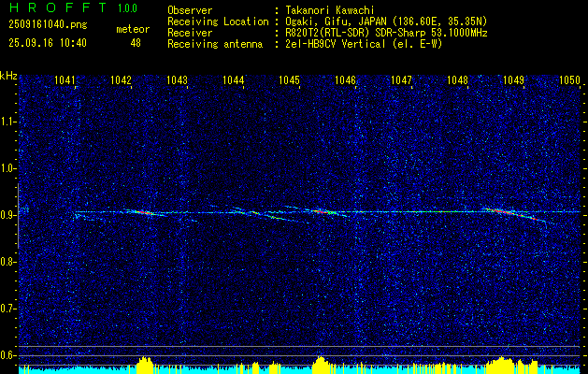Select the 1047 time axis label
Viewport: 588px width, 374px height.
(401, 80)
